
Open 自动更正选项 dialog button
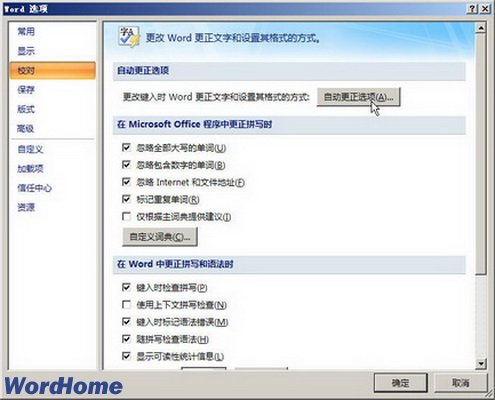pos(358,97)
